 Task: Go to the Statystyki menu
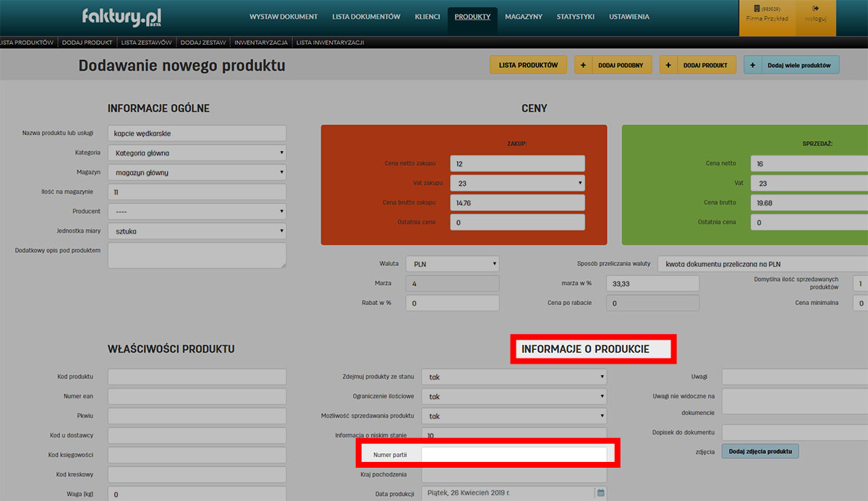[x=575, y=17]
